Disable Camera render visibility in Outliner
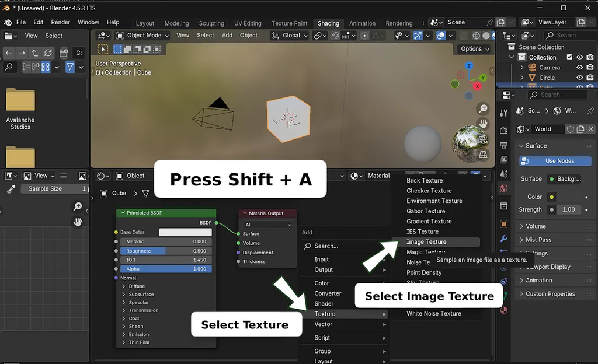Screen dimensions: 598x364 590,67
